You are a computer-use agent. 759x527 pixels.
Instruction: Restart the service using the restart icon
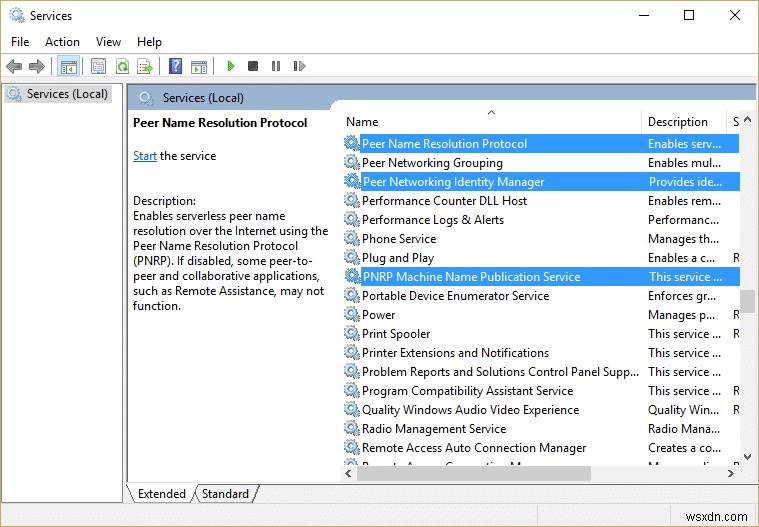point(299,66)
